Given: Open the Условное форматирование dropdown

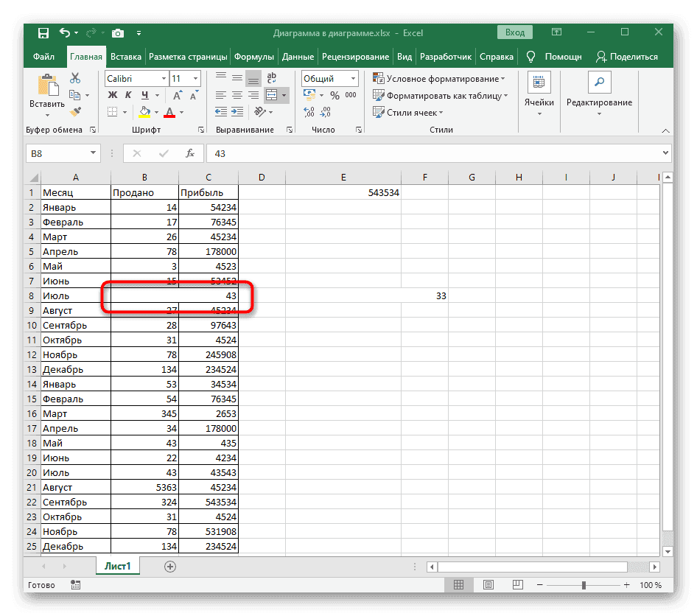Looking at the screenshot, I should 439,79.
